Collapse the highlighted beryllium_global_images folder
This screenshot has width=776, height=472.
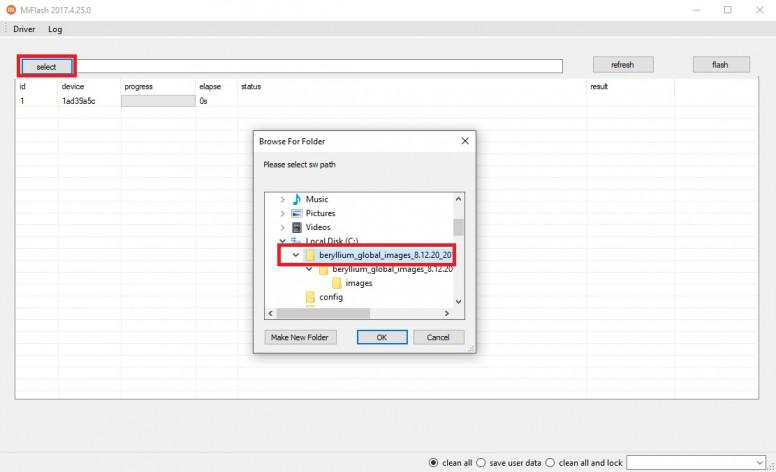(x=295, y=255)
